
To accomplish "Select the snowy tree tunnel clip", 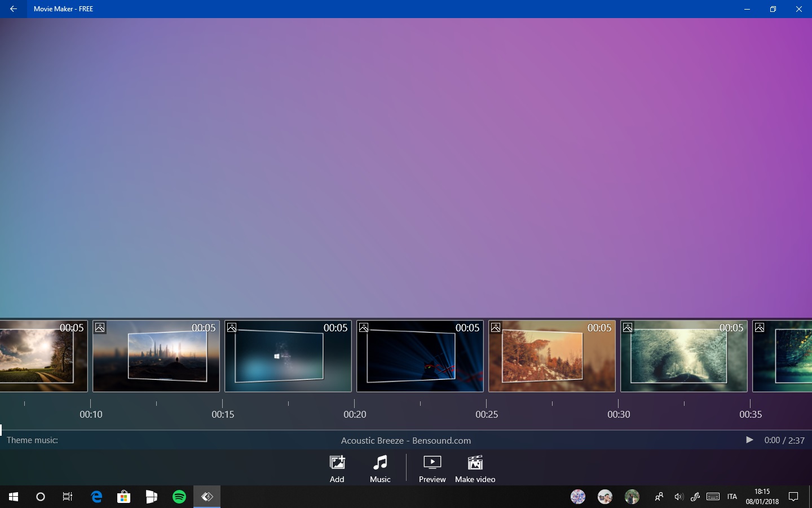I will pyautogui.click(x=684, y=356).
